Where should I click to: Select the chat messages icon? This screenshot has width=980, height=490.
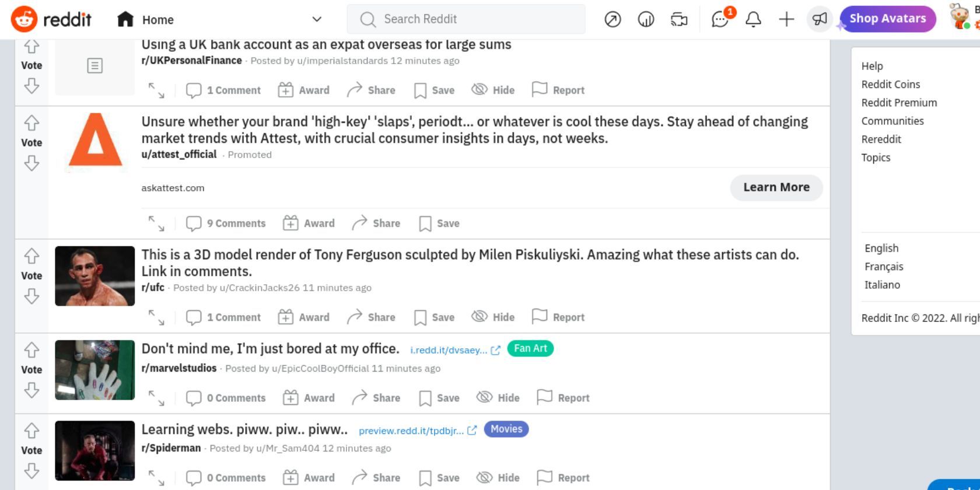(721, 19)
